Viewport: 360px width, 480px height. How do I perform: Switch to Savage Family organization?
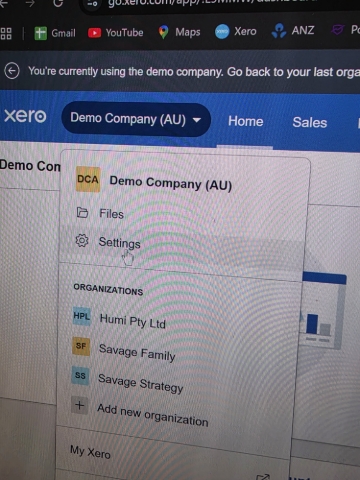[x=137, y=353]
